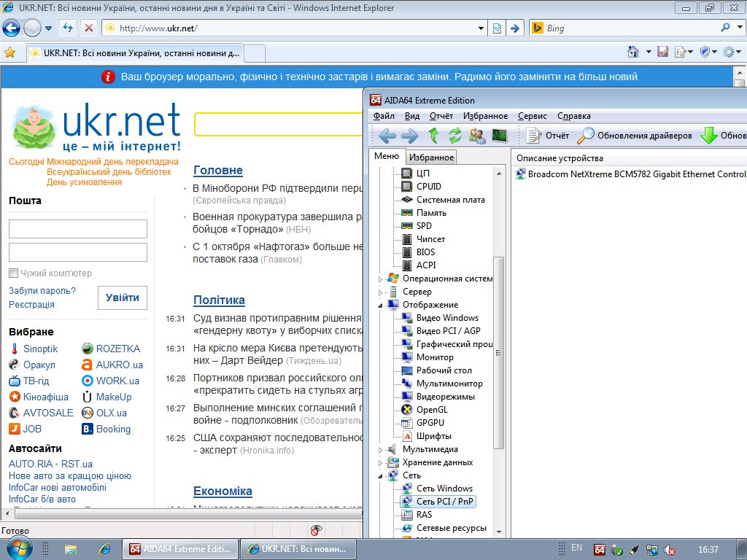Select Сетевые ресурсы tree item

point(451,528)
